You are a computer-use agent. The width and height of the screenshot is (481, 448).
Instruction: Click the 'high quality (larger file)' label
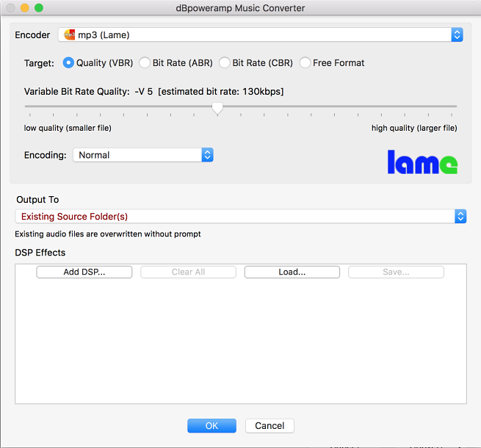pyautogui.click(x=414, y=128)
